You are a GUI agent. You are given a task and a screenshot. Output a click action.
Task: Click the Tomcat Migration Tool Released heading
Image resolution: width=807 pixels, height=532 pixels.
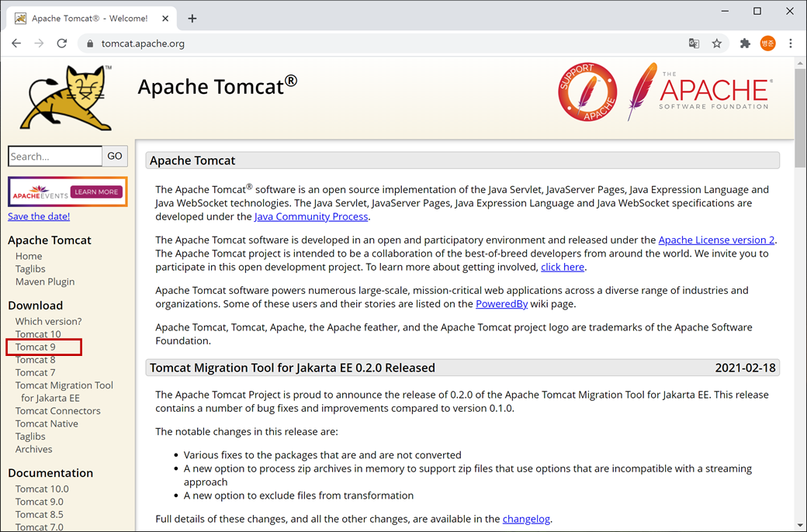pos(293,368)
